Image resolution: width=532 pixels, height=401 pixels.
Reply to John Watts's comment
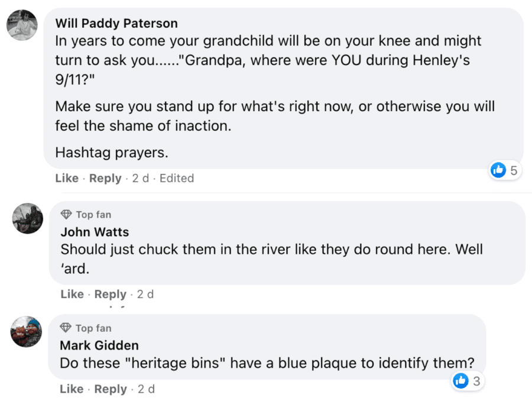coord(111,294)
